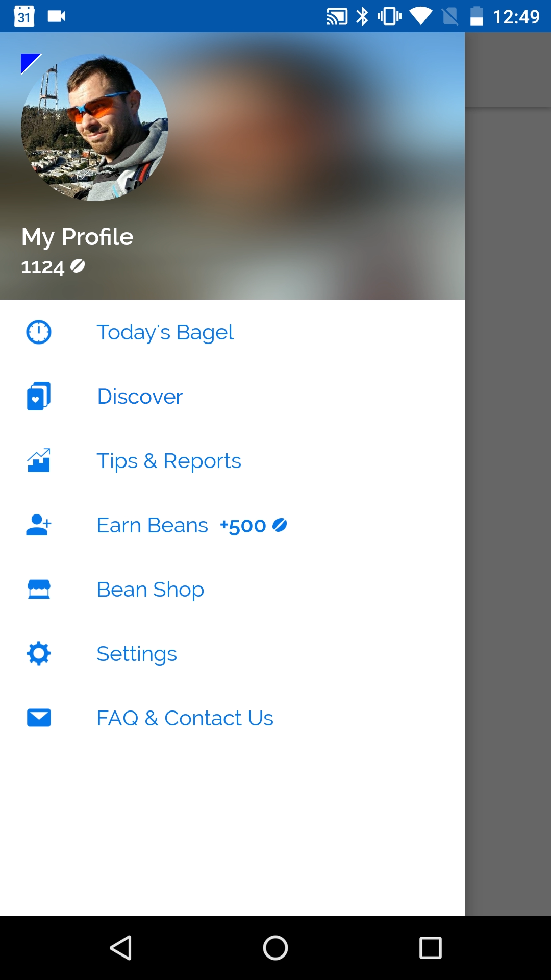Screen dimensions: 551x980
Task: Tap the profile photo thumbnail
Action: pos(94,128)
